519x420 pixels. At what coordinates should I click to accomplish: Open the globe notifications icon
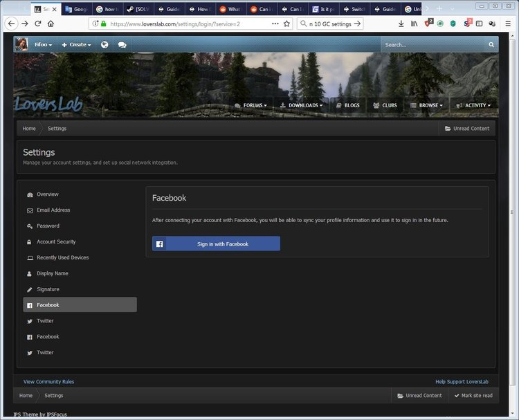[x=104, y=45]
